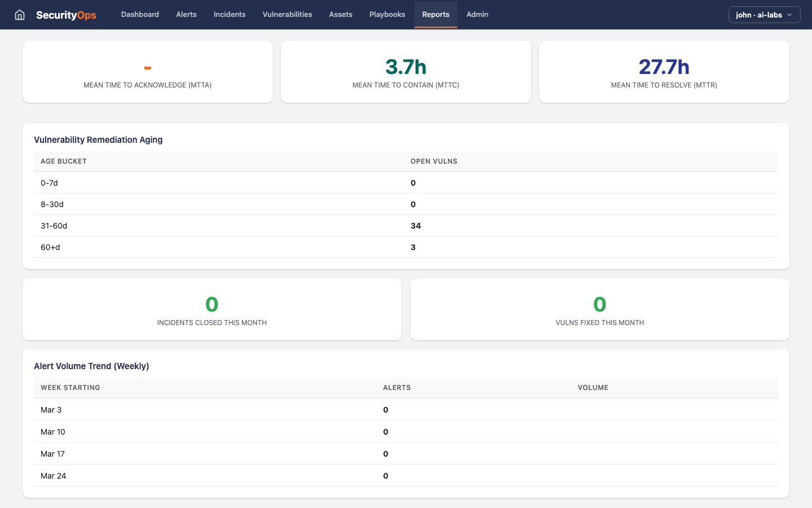Open the Dashboard section

click(140, 15)
